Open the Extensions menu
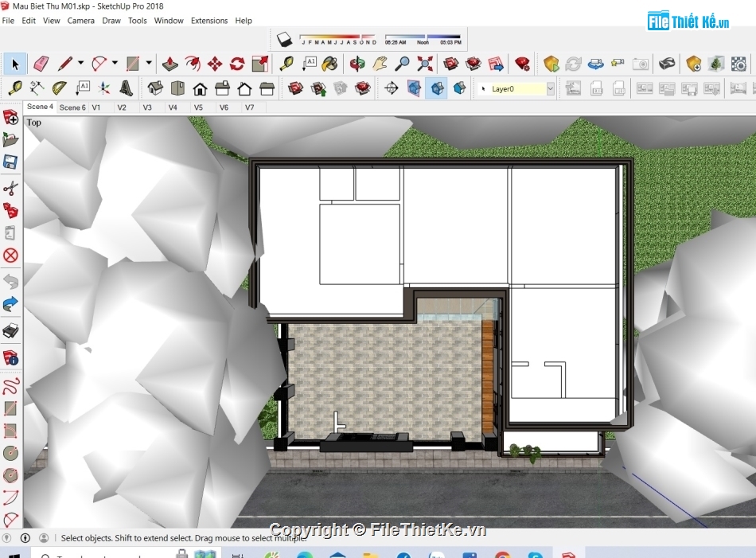 [x=209, y=21]
